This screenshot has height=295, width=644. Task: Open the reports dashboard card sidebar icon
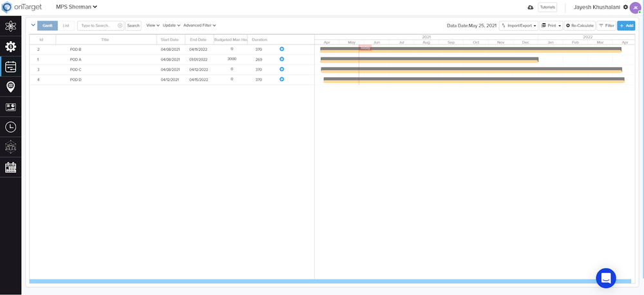[11, 107]
